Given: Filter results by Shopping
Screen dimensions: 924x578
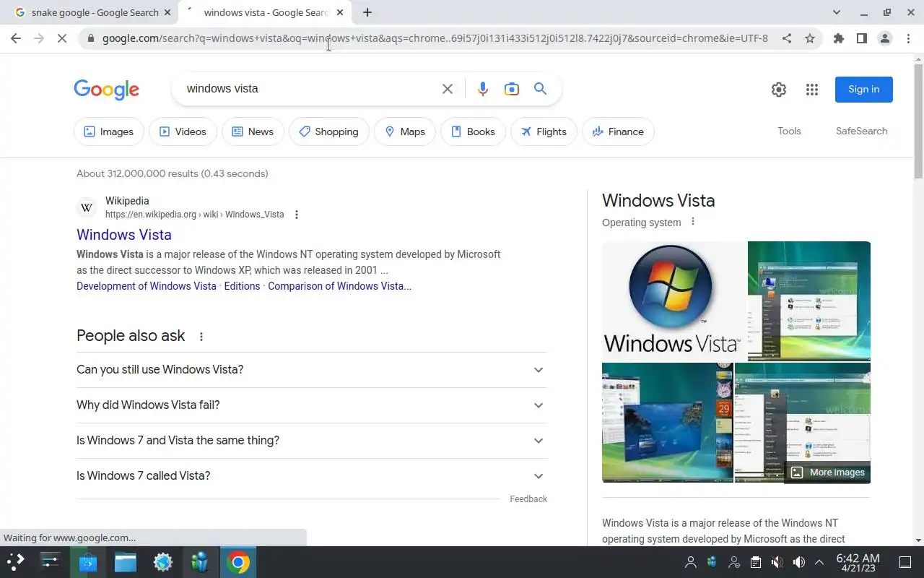Looking at the screenshot, I should 329,131.
